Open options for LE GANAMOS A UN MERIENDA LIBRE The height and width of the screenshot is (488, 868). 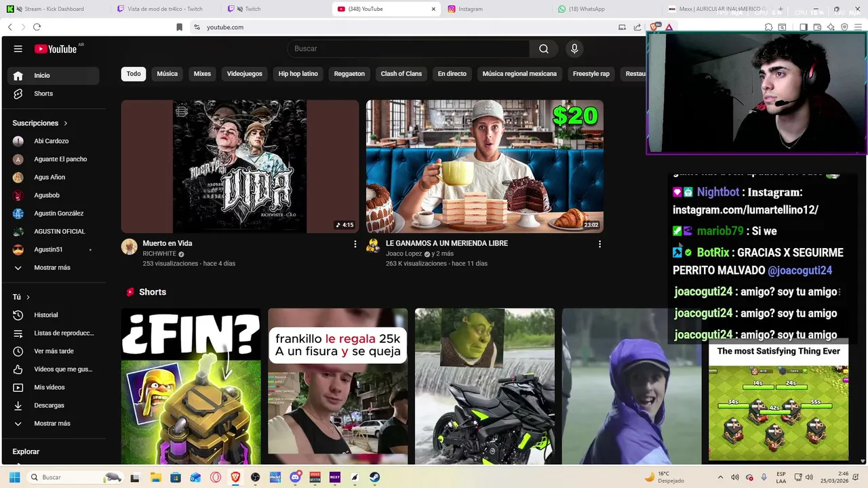point(599,244)
